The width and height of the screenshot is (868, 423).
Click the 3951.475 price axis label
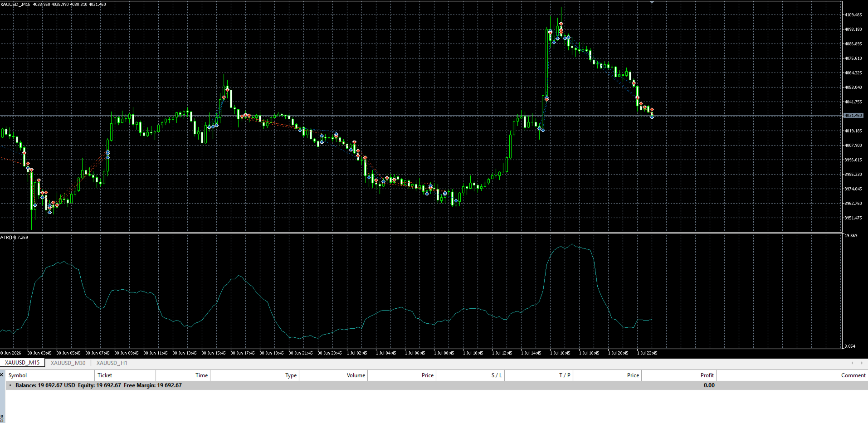point(853,218)
